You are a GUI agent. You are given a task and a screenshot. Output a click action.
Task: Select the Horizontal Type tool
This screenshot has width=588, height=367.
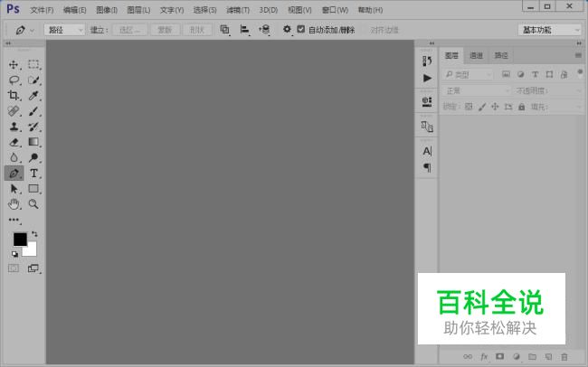point(33,174)
